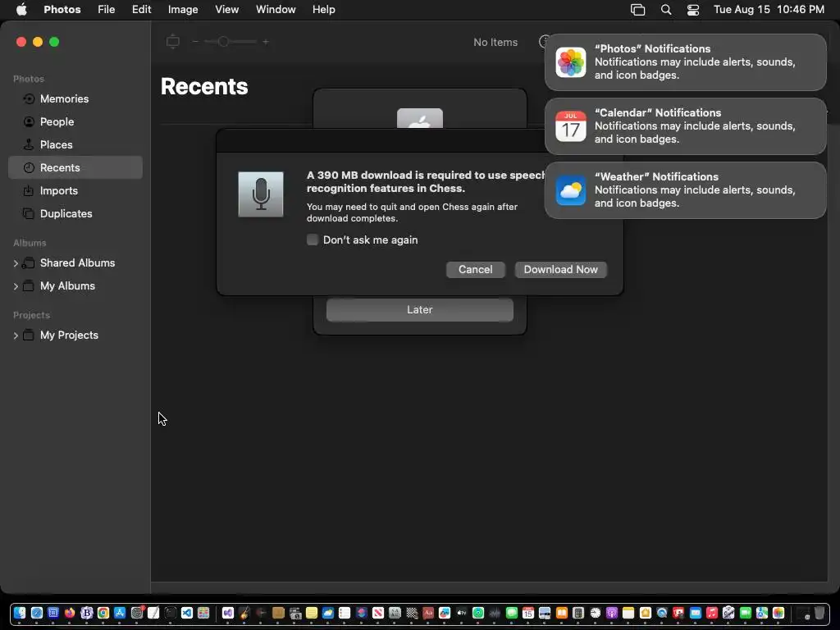Open Apple TV from the Dock
Image resolution: width=840 pixels, height=630 pixels.
(x=461, y=613)
